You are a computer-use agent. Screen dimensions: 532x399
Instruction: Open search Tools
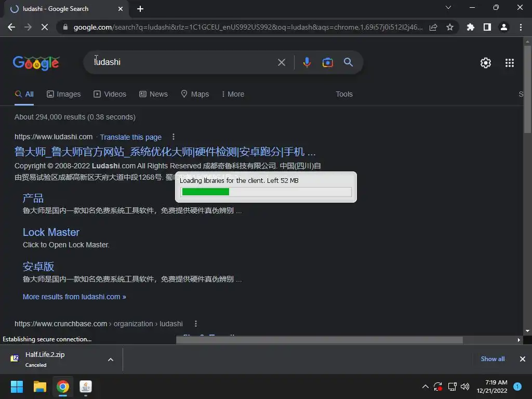(x=344, y=95)
